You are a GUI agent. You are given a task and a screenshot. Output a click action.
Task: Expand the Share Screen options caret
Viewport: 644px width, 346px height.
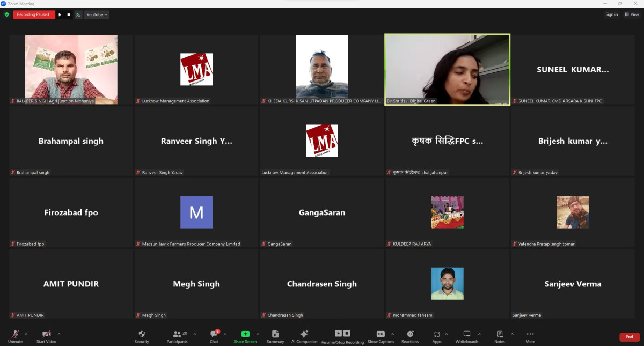pyautogui.click(x=258, y=334)
